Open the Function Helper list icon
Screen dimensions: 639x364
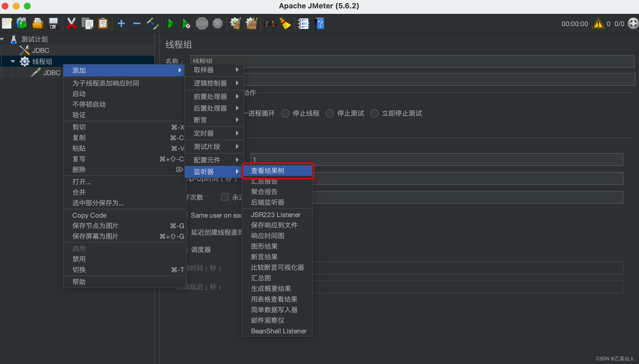tap(304, 24)
